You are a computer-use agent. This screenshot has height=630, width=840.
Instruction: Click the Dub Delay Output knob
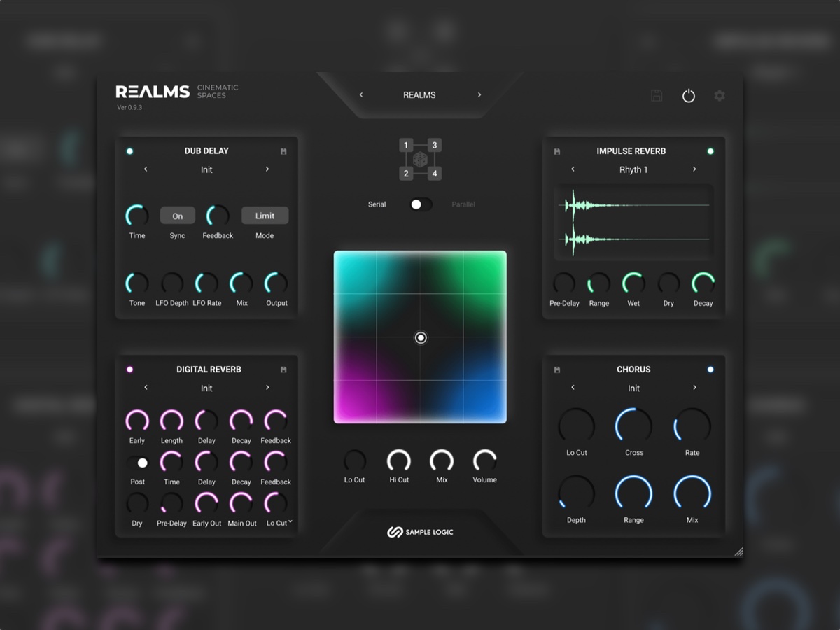point(276,283)
